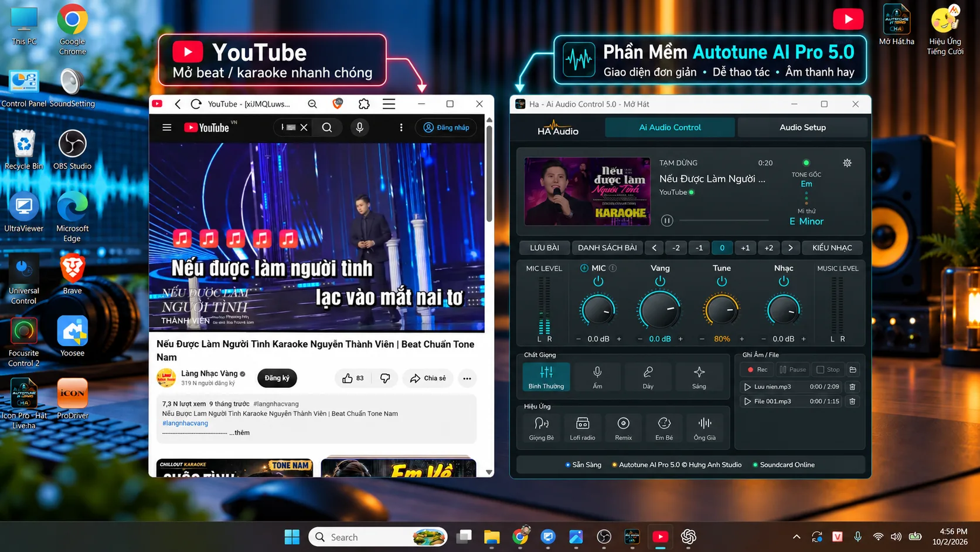Toggle the Tune power button
Image resolution: width=980 pixels, height=552 pixels.
click(722, 282)
